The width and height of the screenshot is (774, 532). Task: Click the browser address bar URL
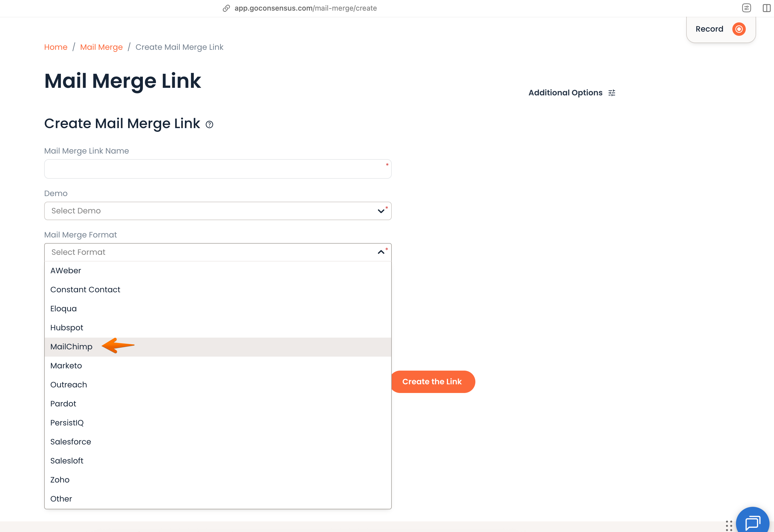(x=306, y=8)
